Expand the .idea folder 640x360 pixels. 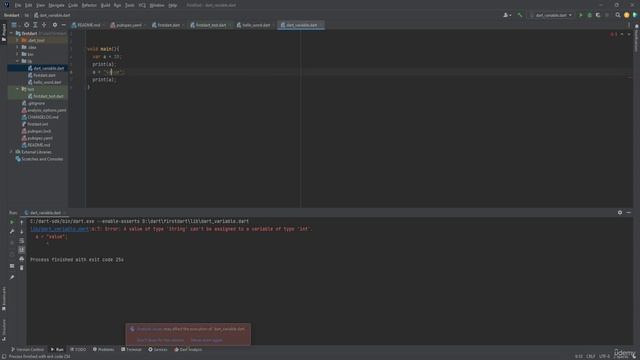coord(18,47)
